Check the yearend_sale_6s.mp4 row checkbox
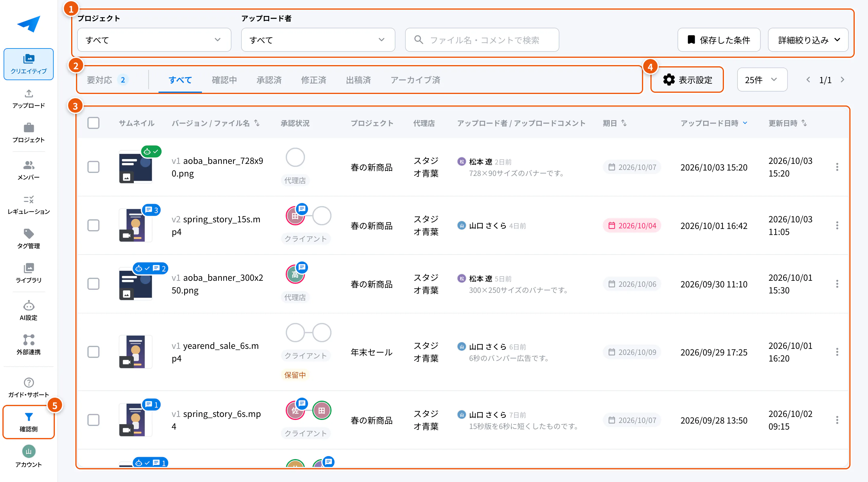Image resolution: width=868 pixels, height=482 pixels. tap(93, 352)
